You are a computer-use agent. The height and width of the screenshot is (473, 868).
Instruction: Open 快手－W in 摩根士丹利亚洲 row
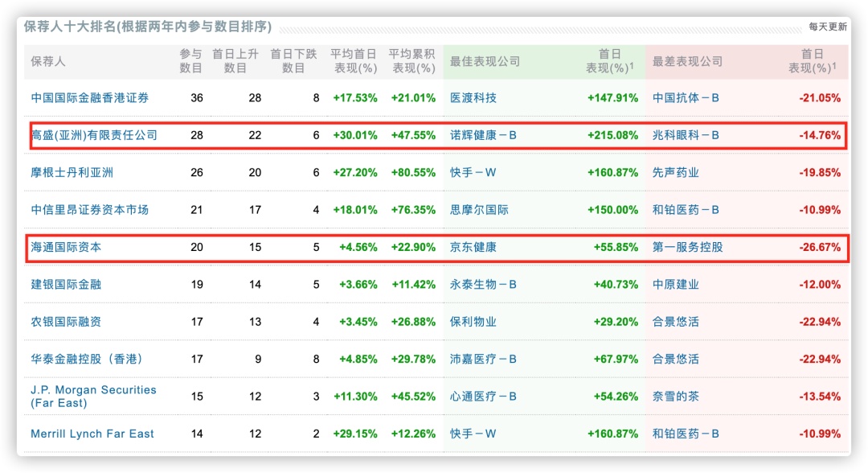473,173
